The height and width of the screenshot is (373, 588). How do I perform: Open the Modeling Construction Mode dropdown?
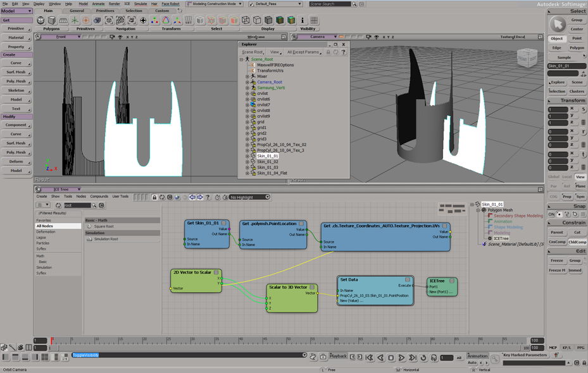(215, 4)
